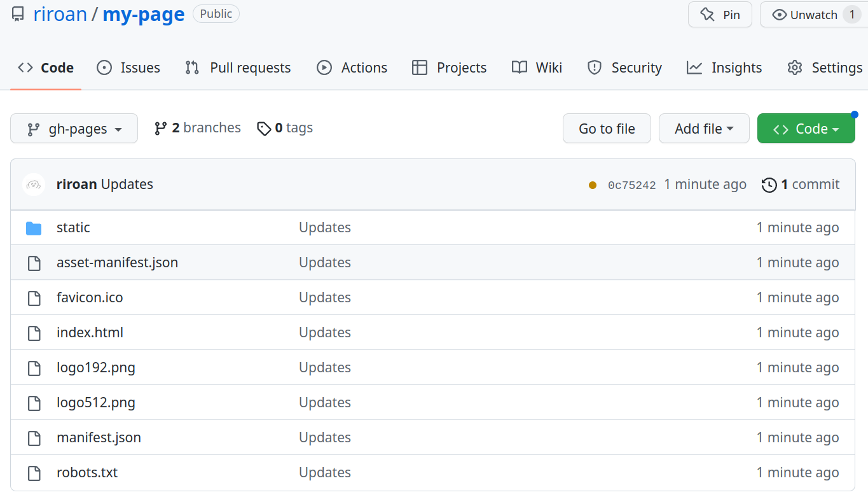The image size is (868, 497).
Task: Click the repository book icon
Action: pos(18,14)
